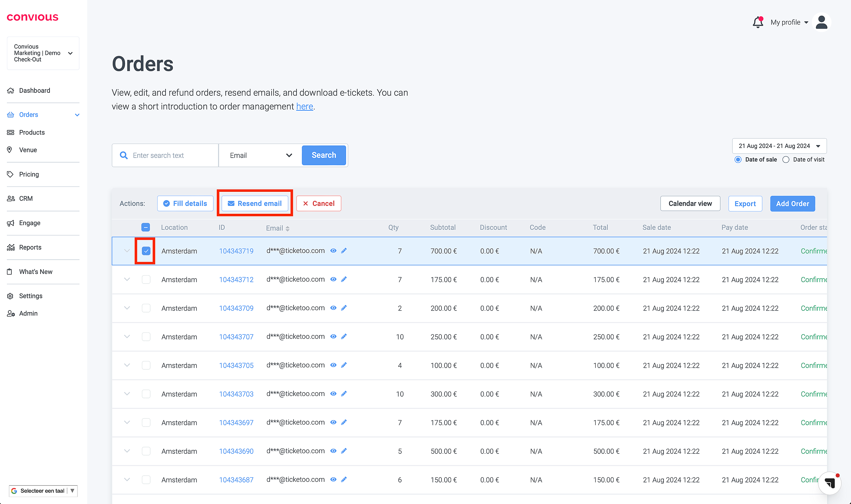Open the notifications bell icon

[758, 22]
